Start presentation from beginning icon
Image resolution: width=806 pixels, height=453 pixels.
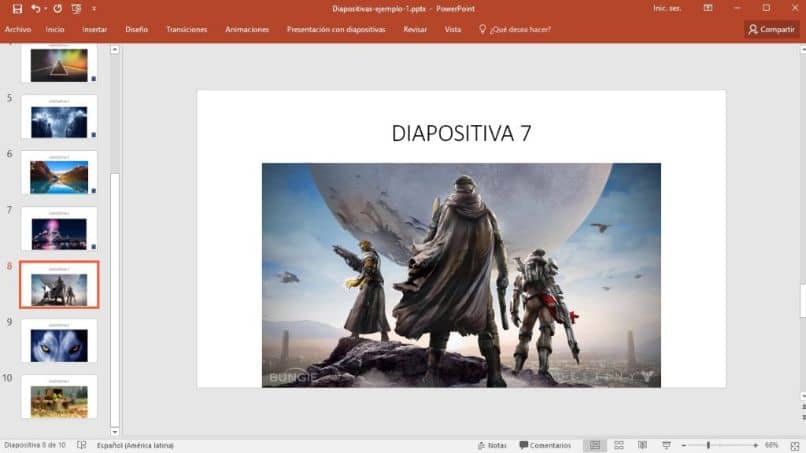[76, 8]
